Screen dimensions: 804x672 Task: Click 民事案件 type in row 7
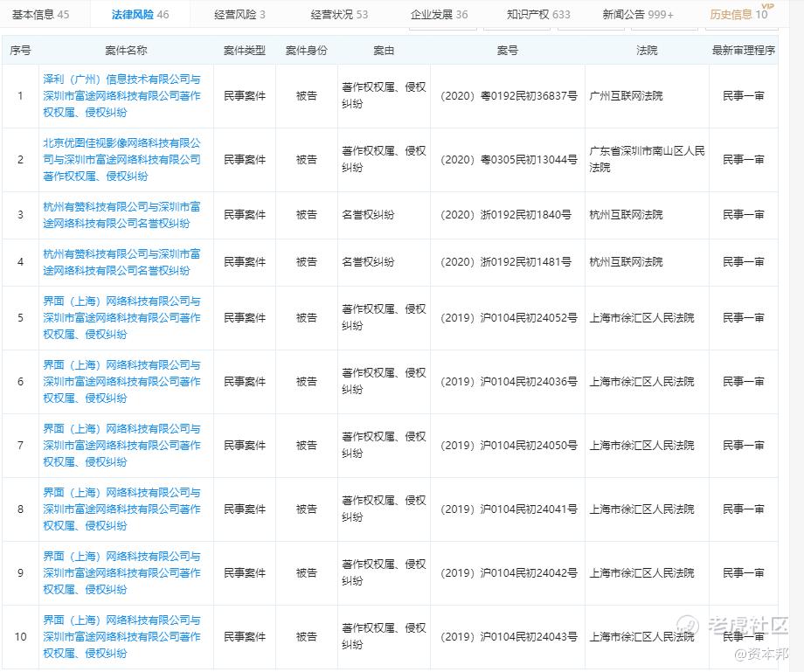point(245,445)
